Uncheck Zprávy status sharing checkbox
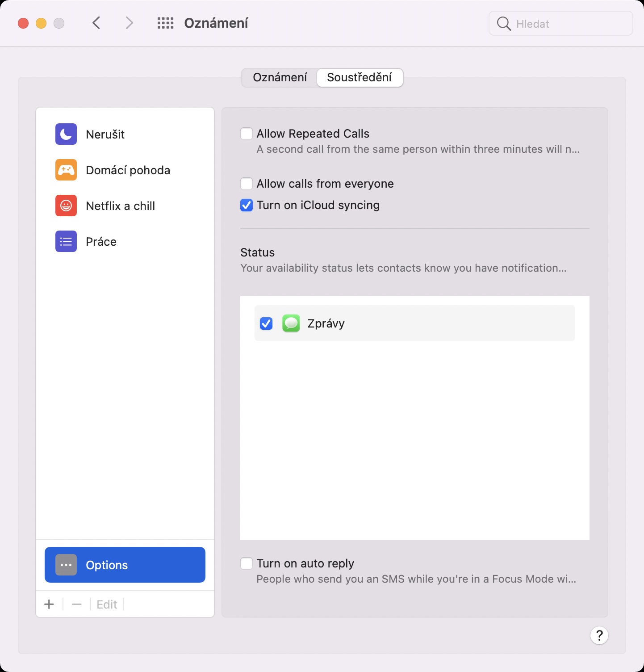 click(x=266, y=323)
